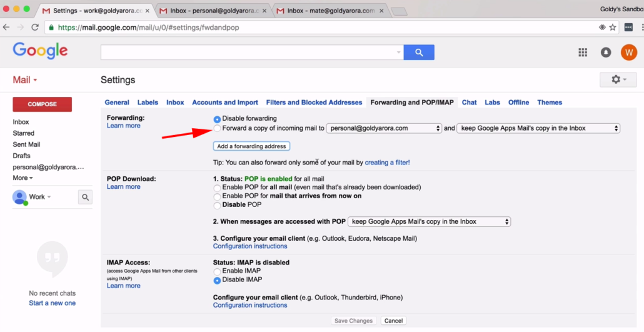Screen dimensions: 644x332
Task: Open Learn more under IMAP Access
Action: point(123,286)
